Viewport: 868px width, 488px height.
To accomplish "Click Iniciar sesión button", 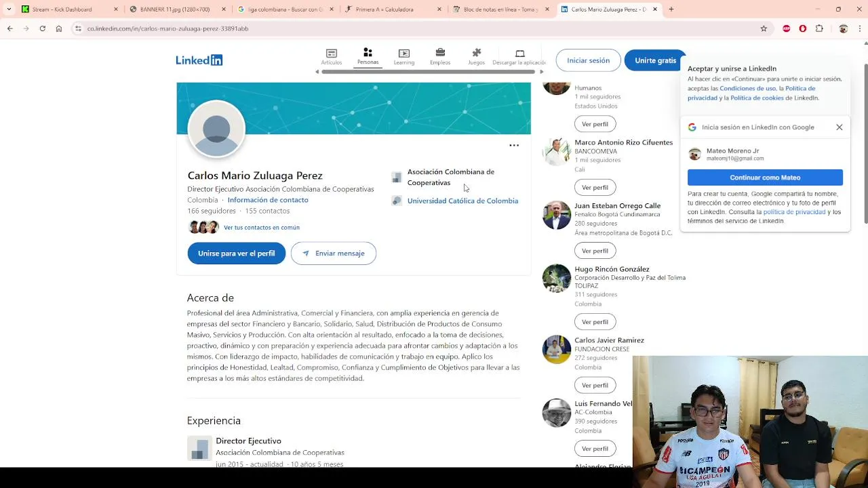I will (x=588, y=60).
